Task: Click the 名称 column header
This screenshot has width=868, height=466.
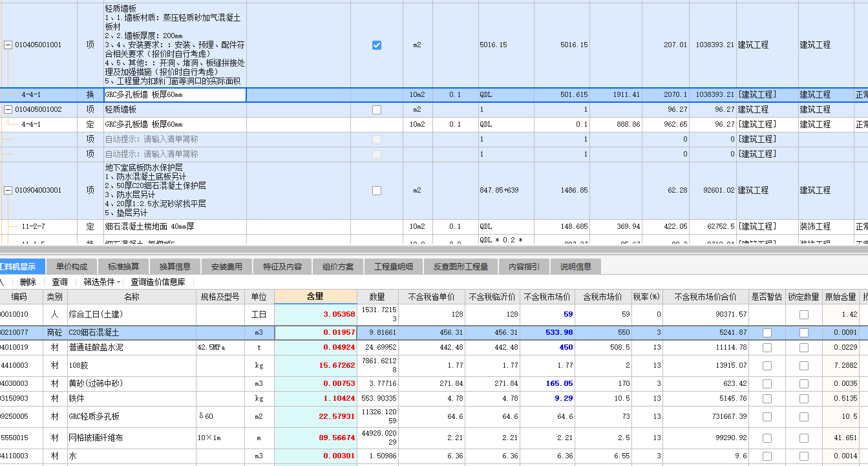Action: coord(131,297)
